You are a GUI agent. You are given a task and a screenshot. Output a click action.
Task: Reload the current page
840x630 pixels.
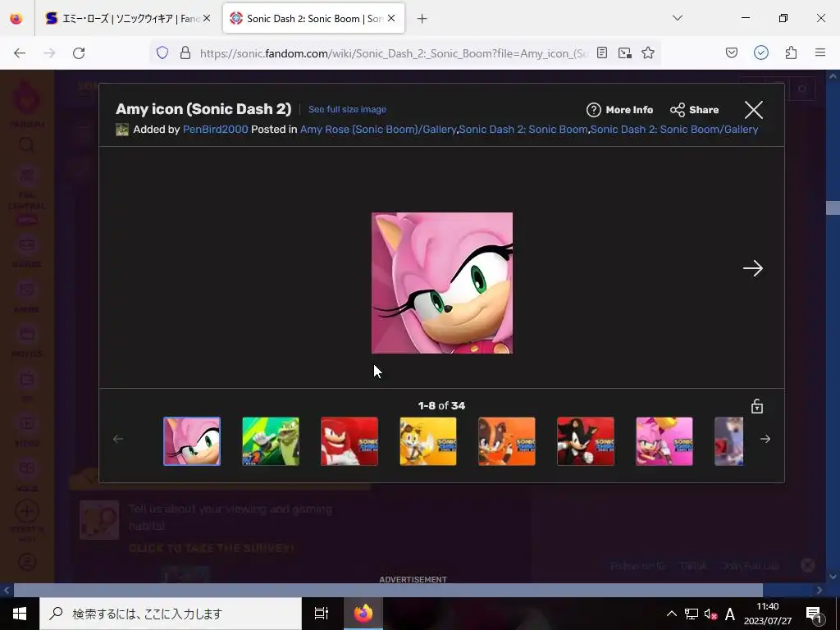click(x=79, y=52)
